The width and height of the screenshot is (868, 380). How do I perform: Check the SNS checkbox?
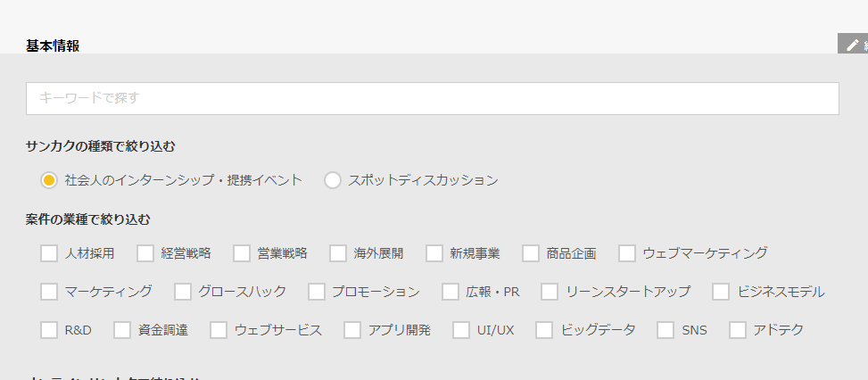pos(665,330)
